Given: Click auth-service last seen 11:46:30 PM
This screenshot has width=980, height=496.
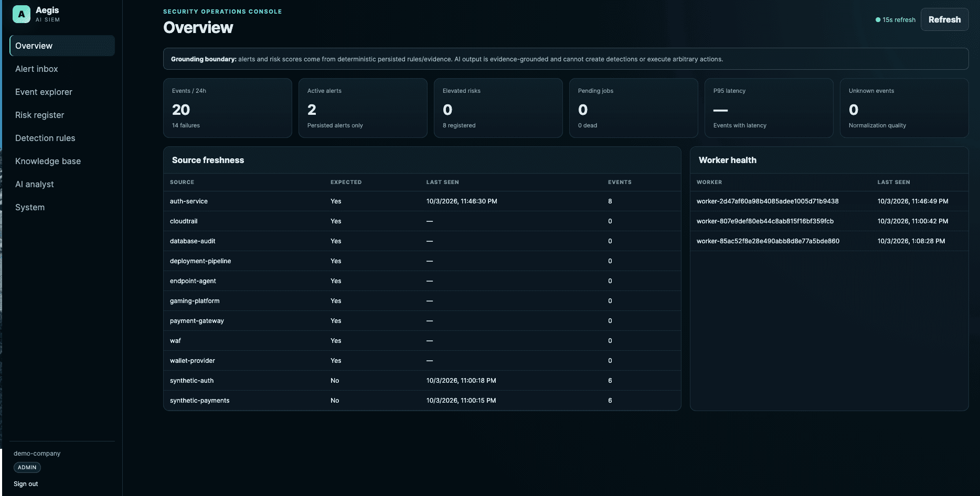Looking at the screenshot, I should pyautogui.click(x=462, y=201).
